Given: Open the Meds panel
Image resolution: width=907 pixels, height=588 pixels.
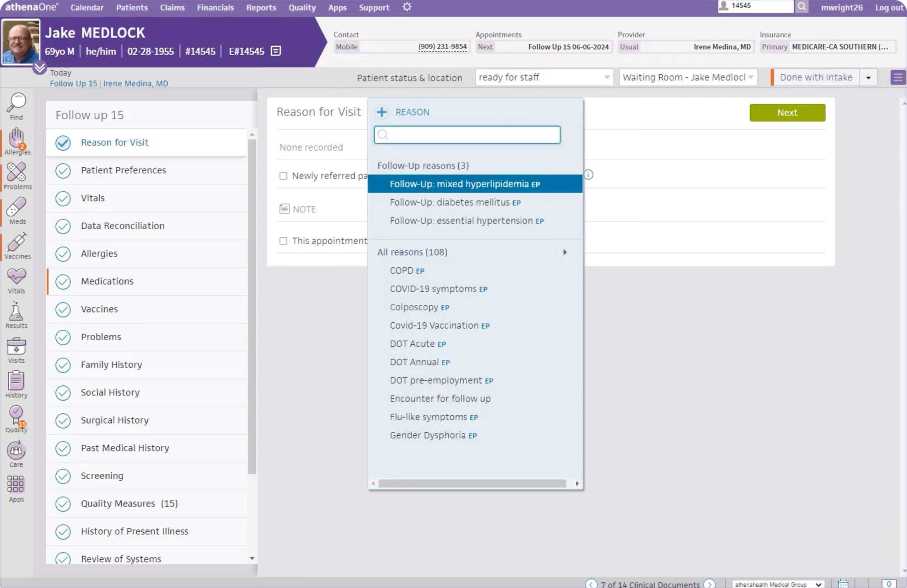Looking at the screenshot, I should tap(16, 211).
